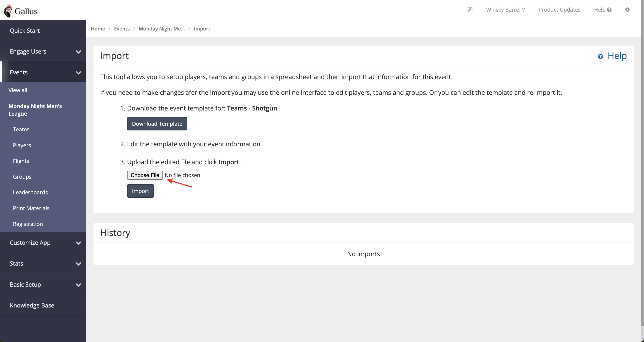Image resolution: width=644 pixels, height=342 pixels.
Task: Click the magic wand icon in header
Action: [470, 9]
